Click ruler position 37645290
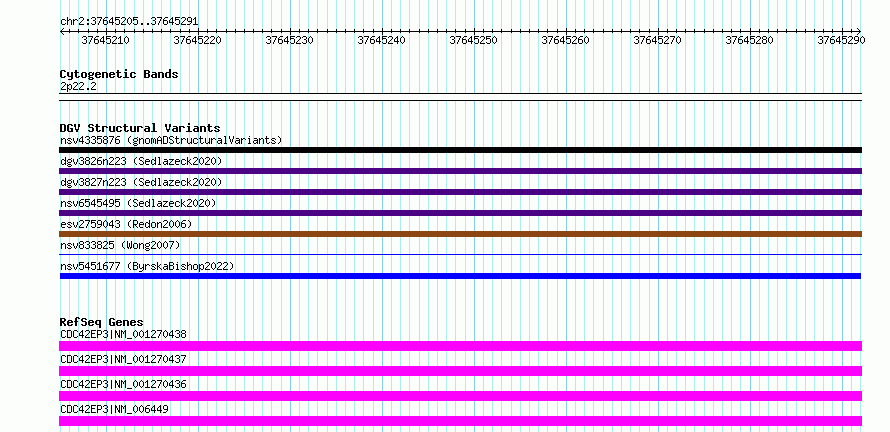This screenshot has width=890, height=432. 841,40
